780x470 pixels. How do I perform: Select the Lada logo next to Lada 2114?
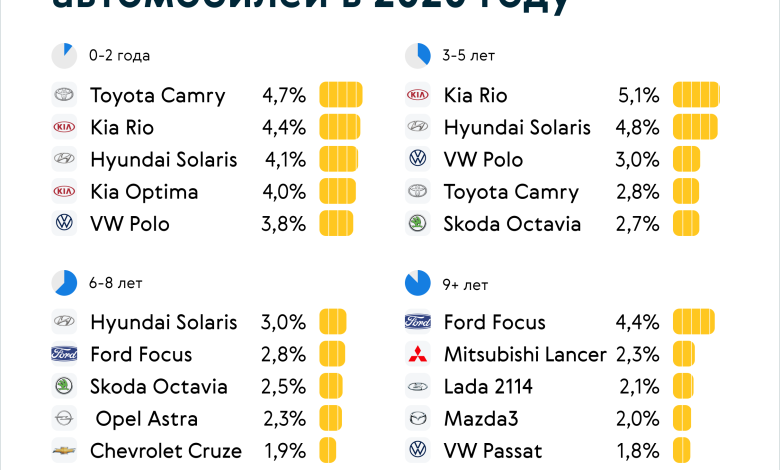pyautogui.click(x=417, y=387)
